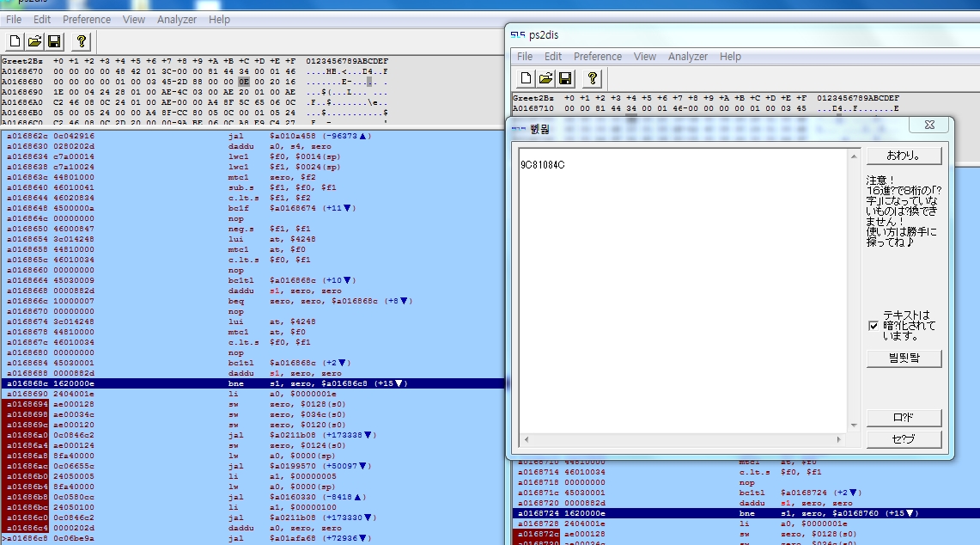The height and width of the screenshot is (545, 980).
Task: Click New file icon in right ps2dis window
Action: coord(527,78)
